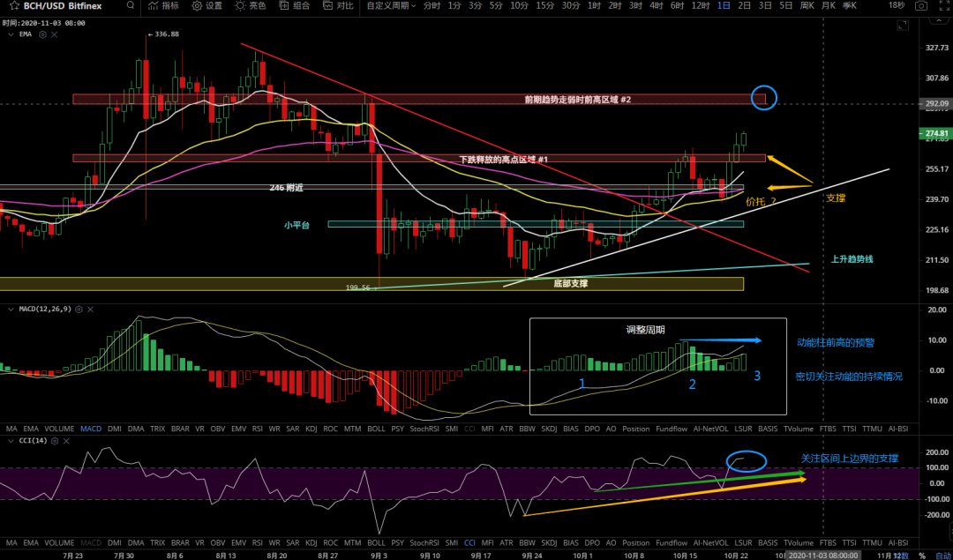Click the search magnifier next to BCH/USD Bitfinex

130,6
